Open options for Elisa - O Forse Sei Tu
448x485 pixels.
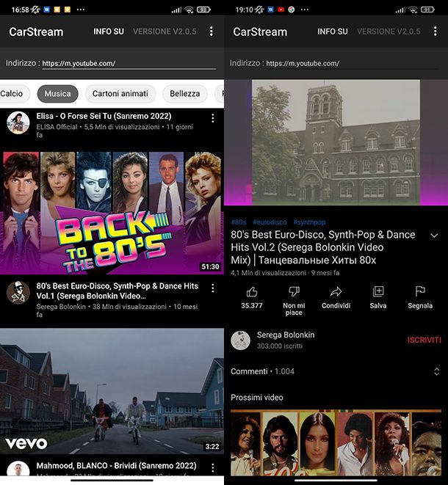pyautogui.click(x=213, y=118)
